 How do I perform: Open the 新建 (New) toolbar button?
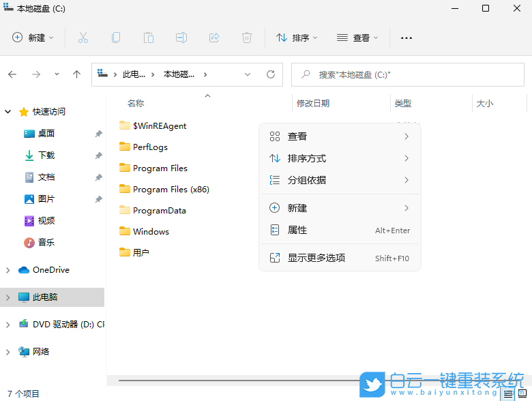33,38
